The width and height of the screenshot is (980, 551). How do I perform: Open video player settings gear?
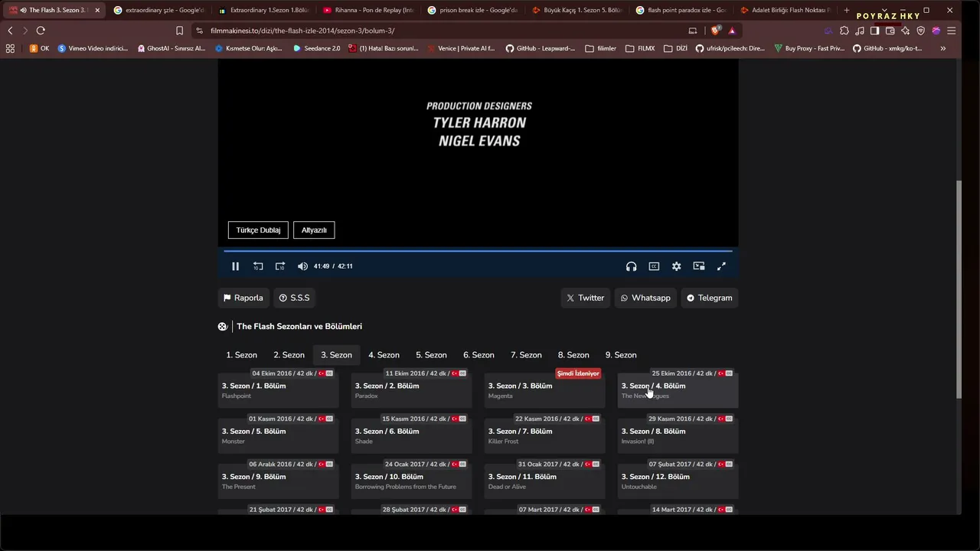[x=676, y=266]
